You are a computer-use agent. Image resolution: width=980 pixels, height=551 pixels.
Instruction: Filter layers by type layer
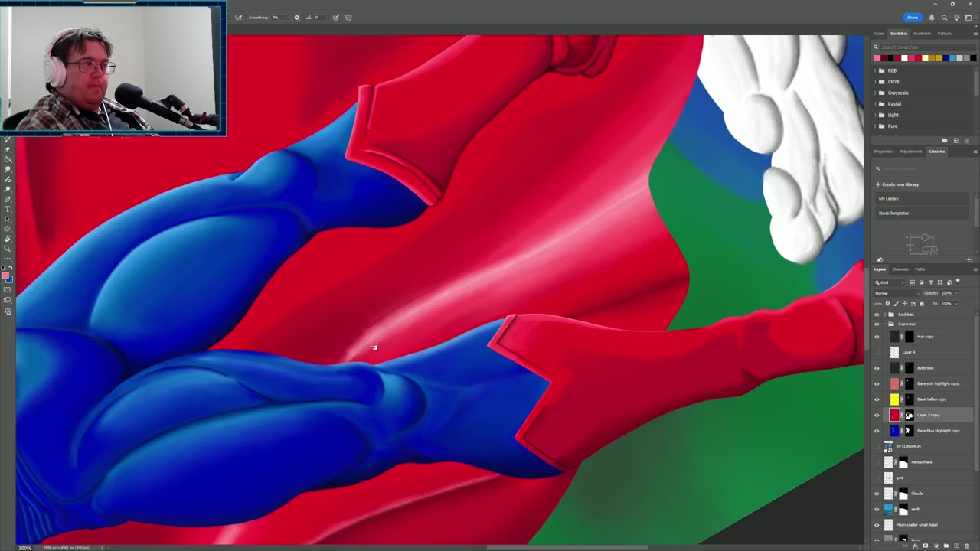pyautogui.click(x=931, y=282)
